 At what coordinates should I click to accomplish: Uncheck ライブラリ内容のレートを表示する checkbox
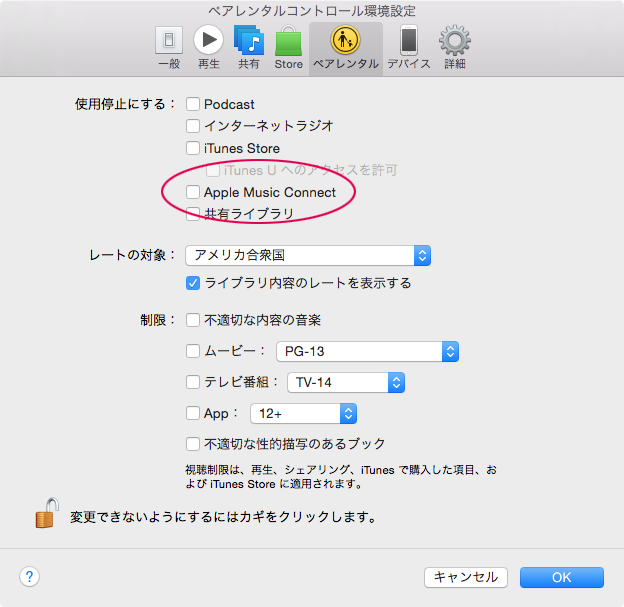point(193,283)
